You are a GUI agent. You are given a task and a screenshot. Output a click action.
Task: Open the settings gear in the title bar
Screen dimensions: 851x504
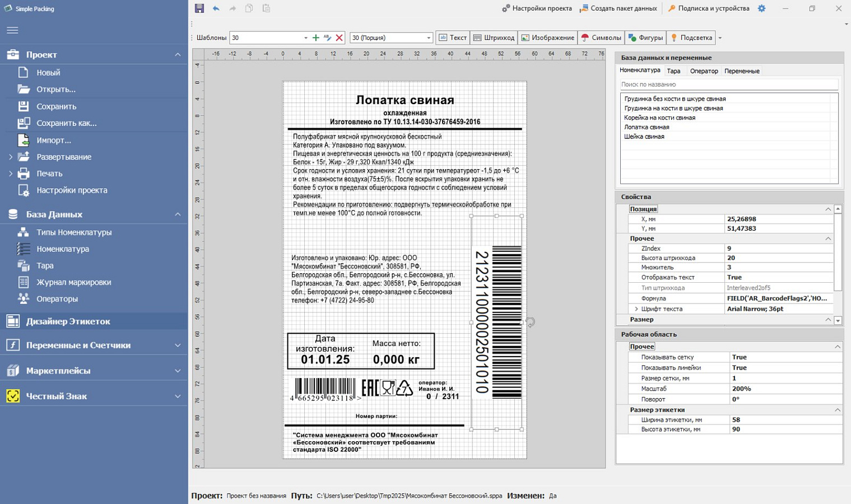tap(761, 8)
